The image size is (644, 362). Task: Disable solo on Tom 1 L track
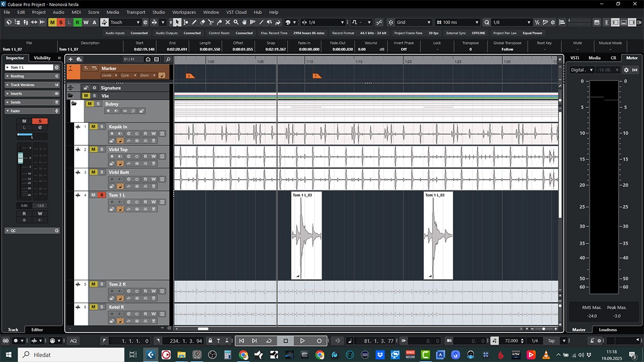[101, 195]
